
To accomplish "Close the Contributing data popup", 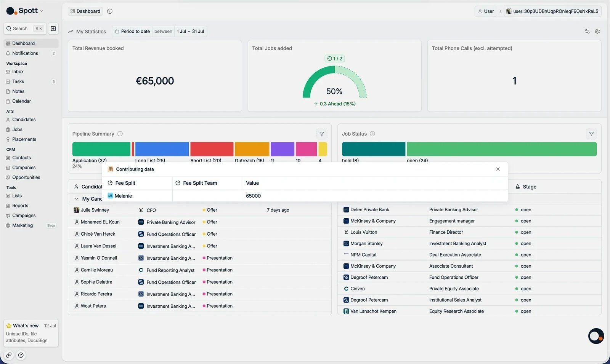I will tap(498, 169).
